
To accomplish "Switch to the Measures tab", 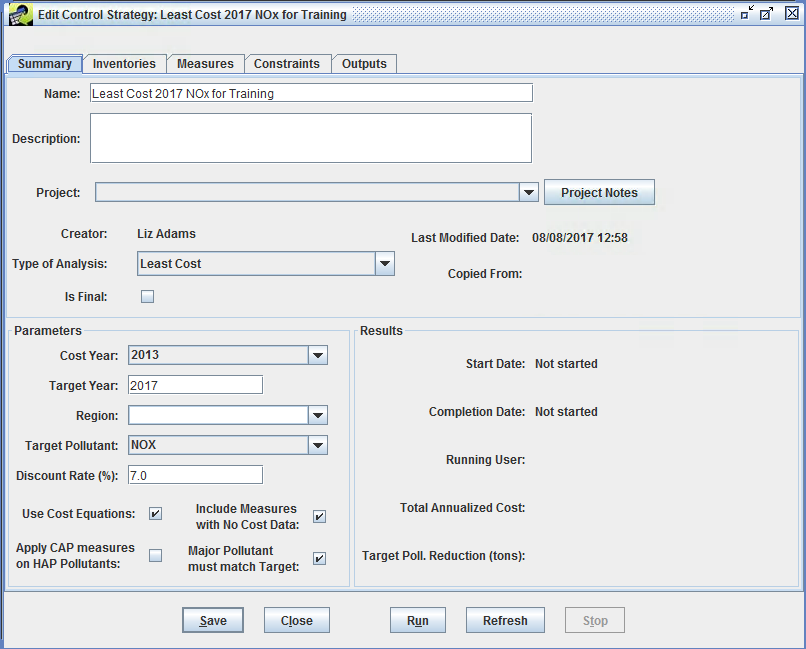I will (205, 62).
